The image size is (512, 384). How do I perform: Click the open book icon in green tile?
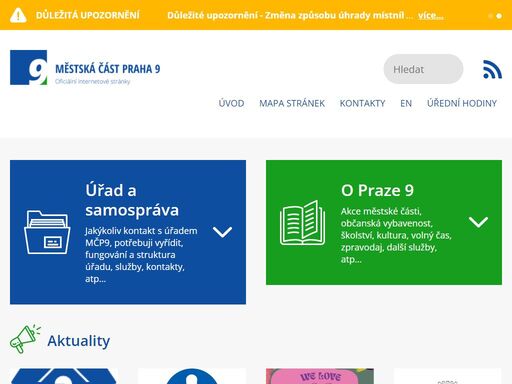[303, 222]
